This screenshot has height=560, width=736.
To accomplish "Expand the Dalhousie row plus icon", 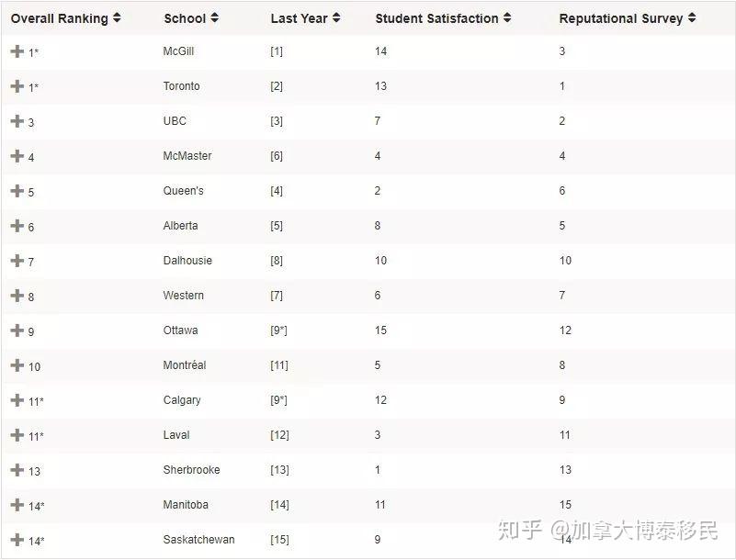I will coord(17,261).
